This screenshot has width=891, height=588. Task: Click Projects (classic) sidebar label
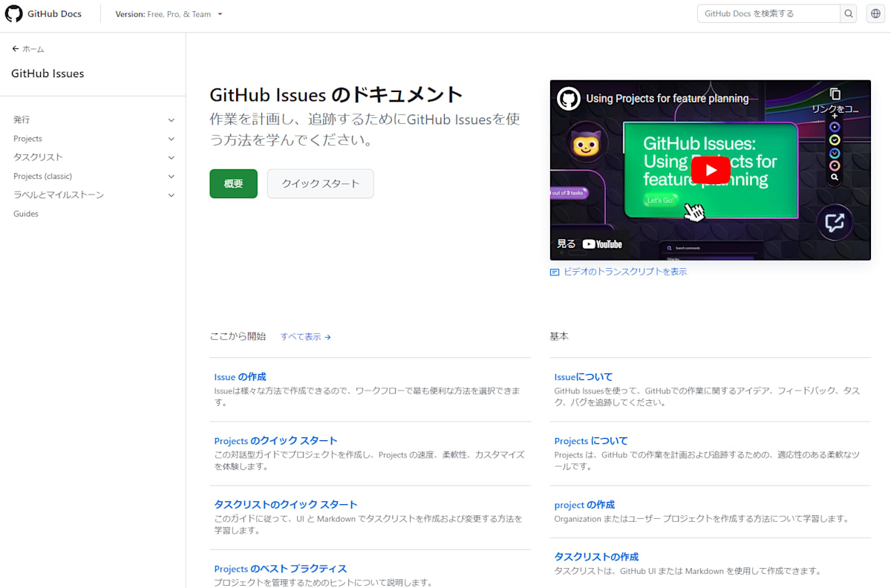[x=42, y=177]
